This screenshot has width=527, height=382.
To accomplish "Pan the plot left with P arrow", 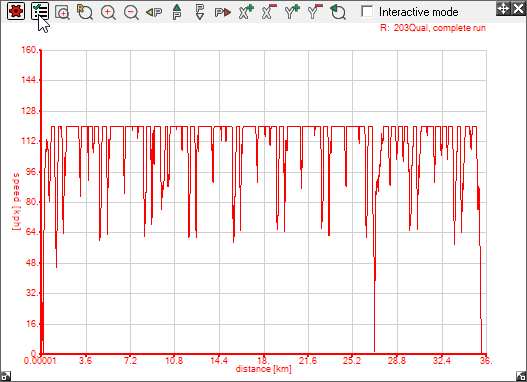I will [x=154, y=12].
